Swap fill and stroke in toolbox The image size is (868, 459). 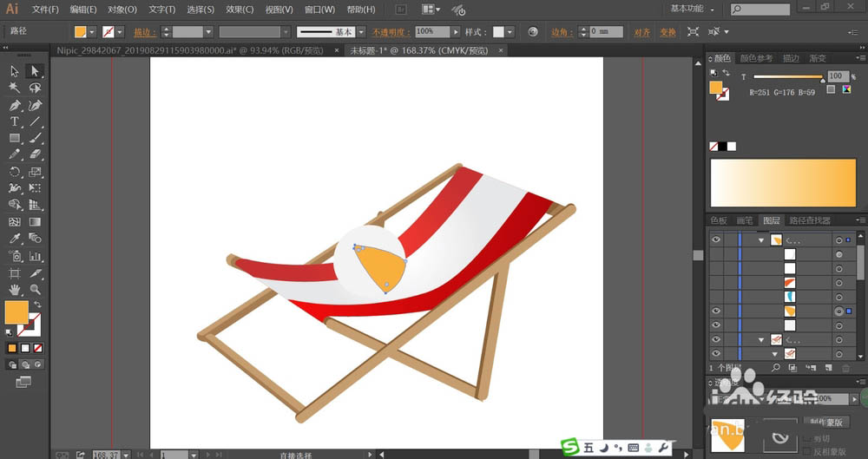pos(37,305)
